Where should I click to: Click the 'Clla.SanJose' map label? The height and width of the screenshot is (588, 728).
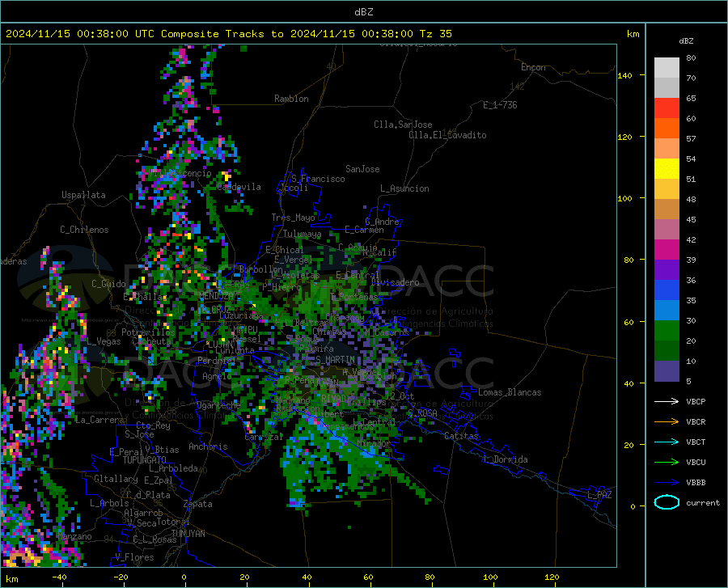click(x=403, y=125)
